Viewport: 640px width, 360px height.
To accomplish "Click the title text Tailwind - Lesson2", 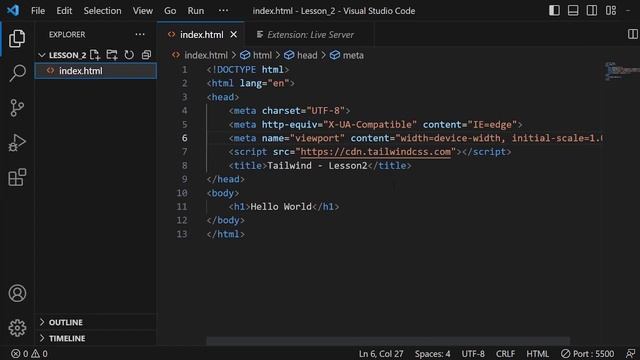I will 317,166.
